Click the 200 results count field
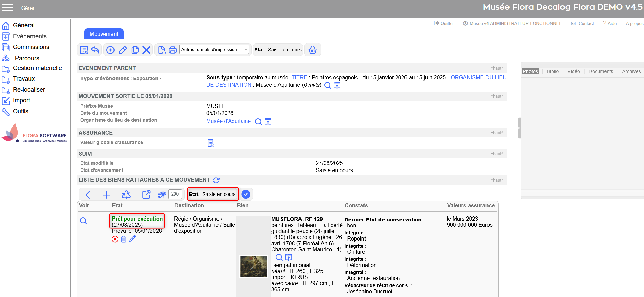This screenshot has width=644, height=297. pyautogui.click(x=175, y=194)
